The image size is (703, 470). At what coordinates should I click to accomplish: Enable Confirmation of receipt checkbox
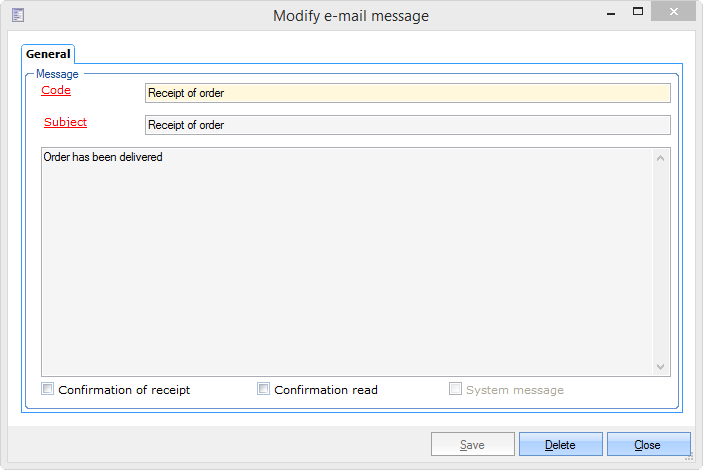coord(48,389)
